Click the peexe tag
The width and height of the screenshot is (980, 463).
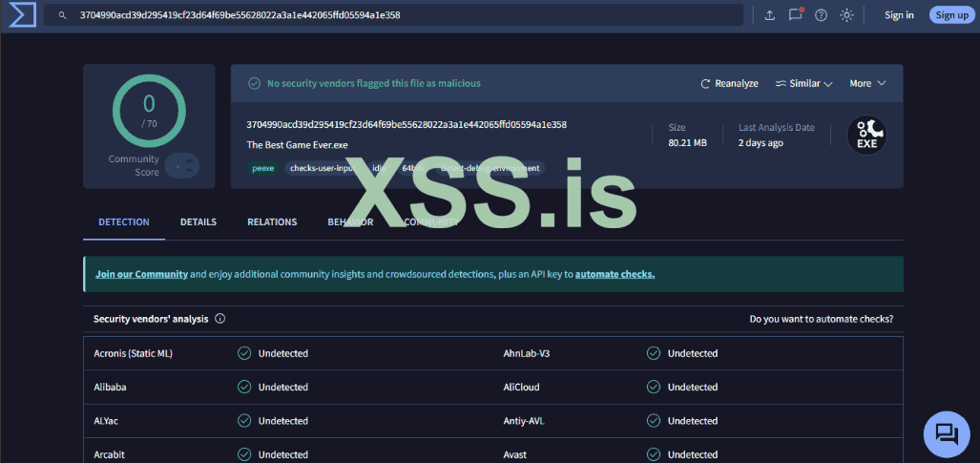point(263,168)
